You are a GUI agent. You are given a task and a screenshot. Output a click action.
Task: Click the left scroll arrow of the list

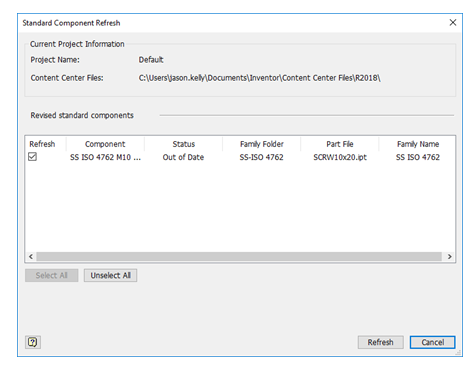tap(31, 256)
